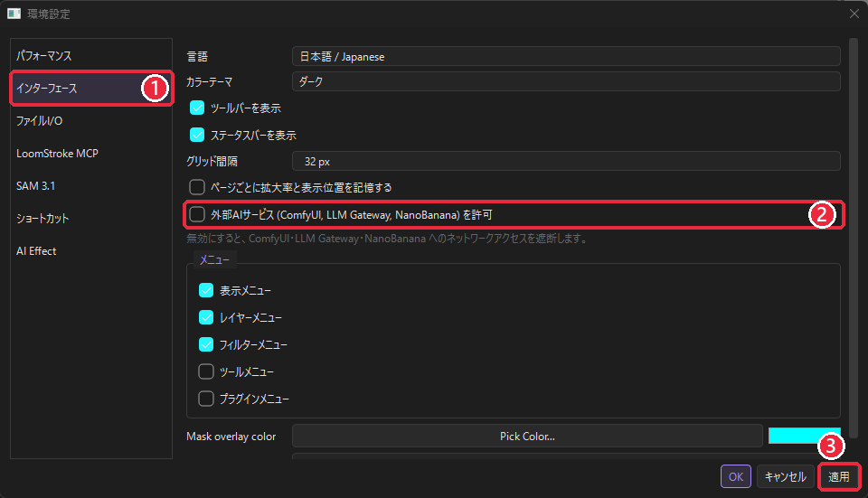The image size is (868, 498).
Task: Go to ショートカット settings
Action: pos(91,219)
